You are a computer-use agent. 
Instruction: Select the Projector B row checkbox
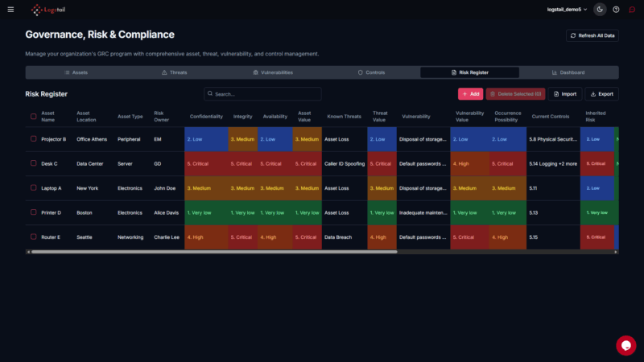click(33, 139)
